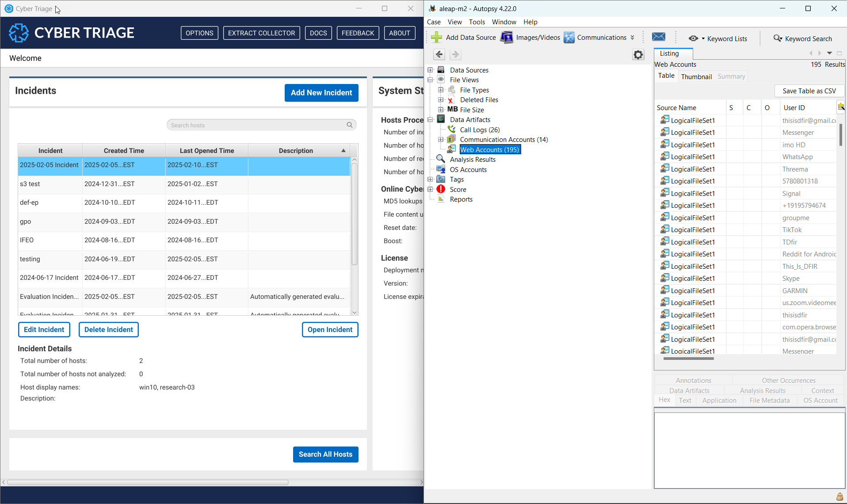Image resolution: width=847 pixels, height=504 pixels.
Task: Open the Keyword Lists eye dropdown
Action: point(696,38)
